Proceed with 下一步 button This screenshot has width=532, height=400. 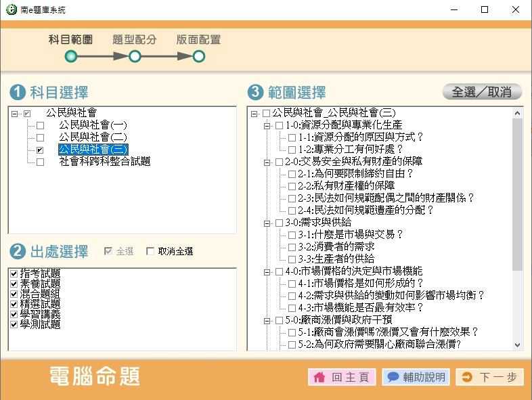(489, 377)
